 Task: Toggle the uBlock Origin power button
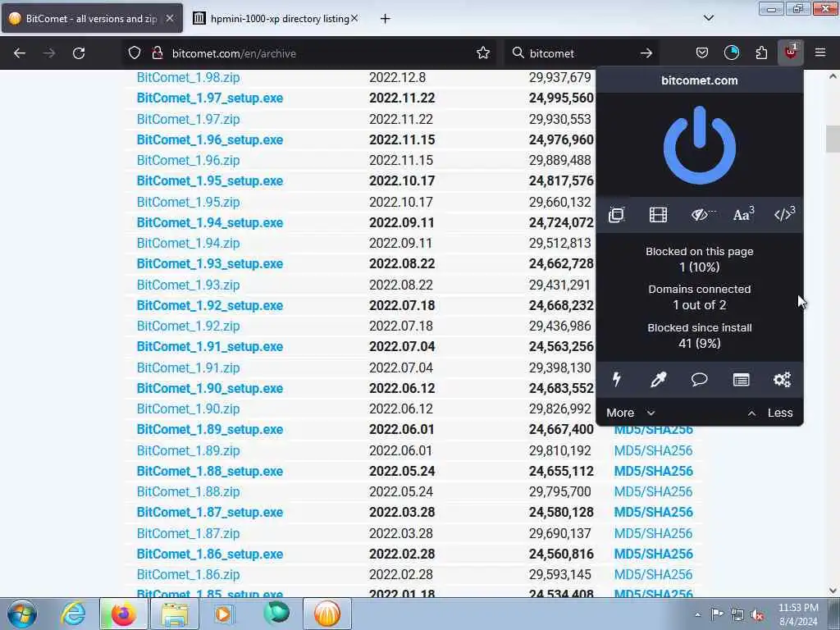[x=699, y=144]
